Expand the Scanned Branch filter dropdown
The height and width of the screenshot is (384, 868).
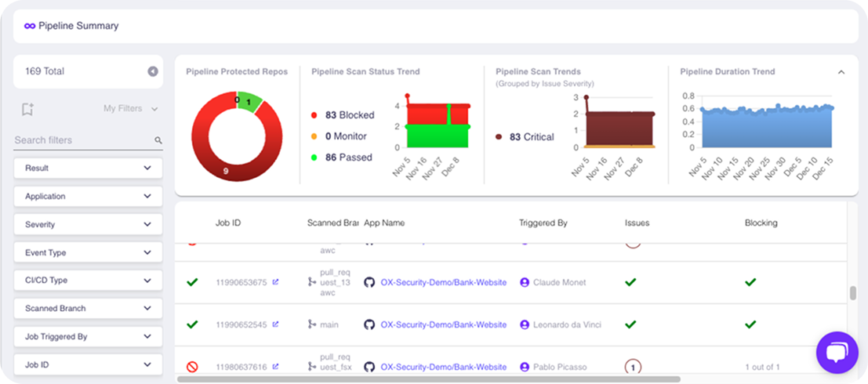(88, 309)
